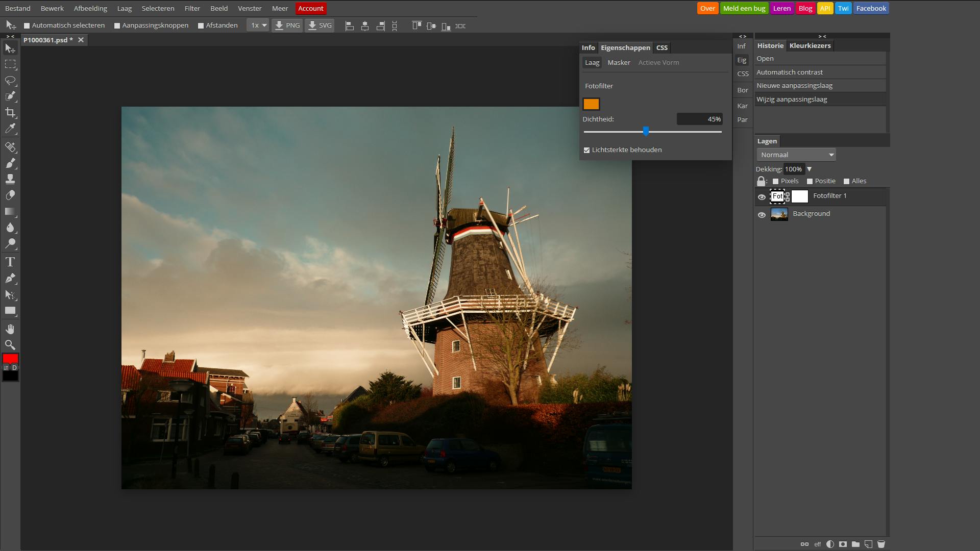Toggle visibility of Fotofilter 1 layer
The height and width of the screenshot is (551, 980).
point(762,196)
